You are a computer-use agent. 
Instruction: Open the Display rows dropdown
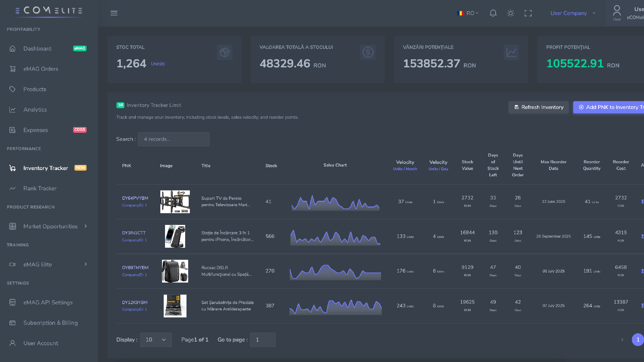click(x=156, y=340)
